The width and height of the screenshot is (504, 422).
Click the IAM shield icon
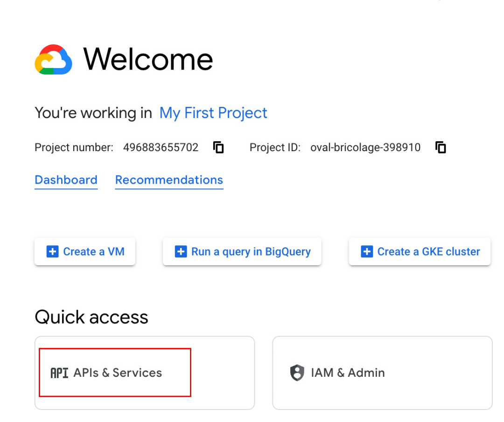click(297, 373)
